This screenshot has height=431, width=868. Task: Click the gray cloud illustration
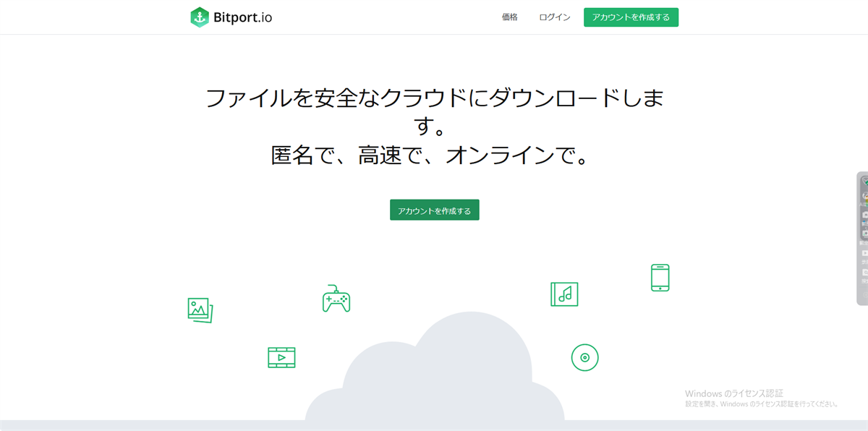(x=435, y=367)
